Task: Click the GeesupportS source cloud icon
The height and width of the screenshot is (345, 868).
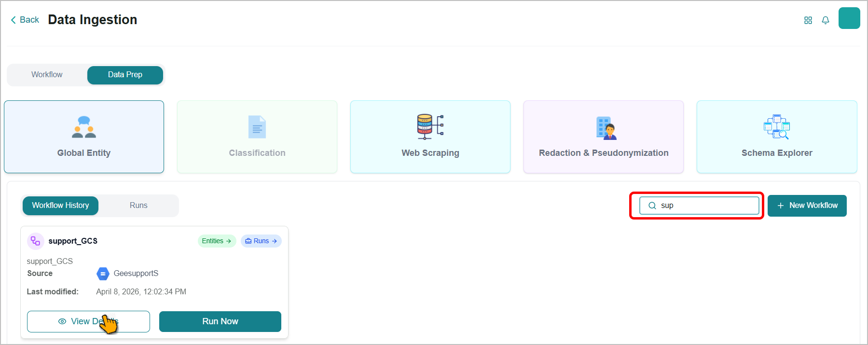Action: coord(103,274)
